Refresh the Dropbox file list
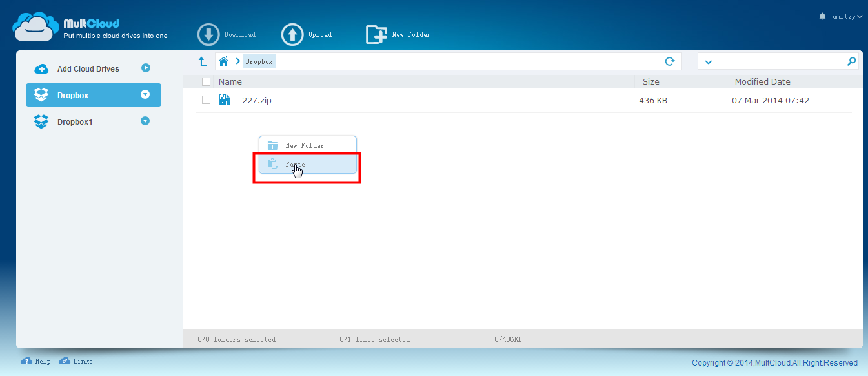The height and width of the screenshot is (376, 868). (670, 61)
